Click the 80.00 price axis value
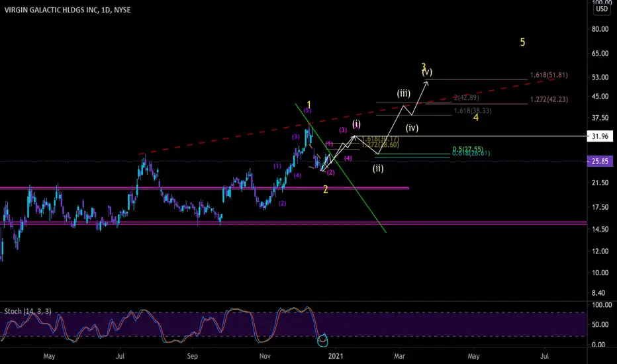Image resolution: width=617 pixels, height=364 pixels. [600, 29]
